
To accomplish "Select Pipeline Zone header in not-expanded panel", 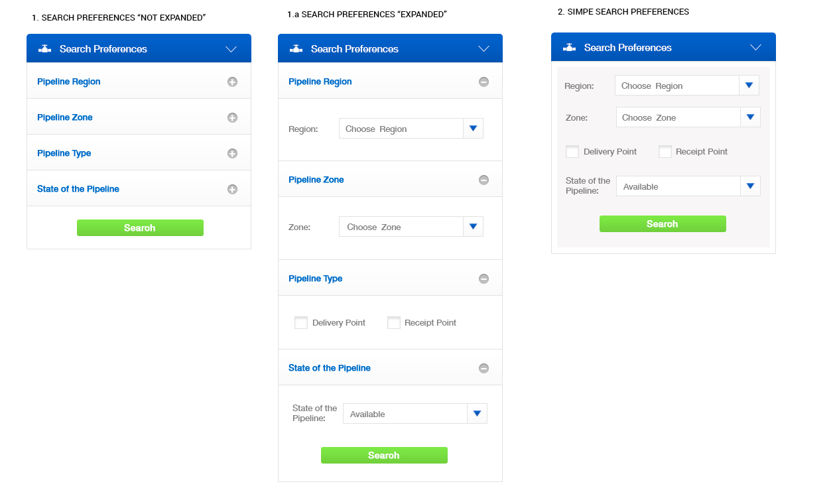I will pos(65,117).
